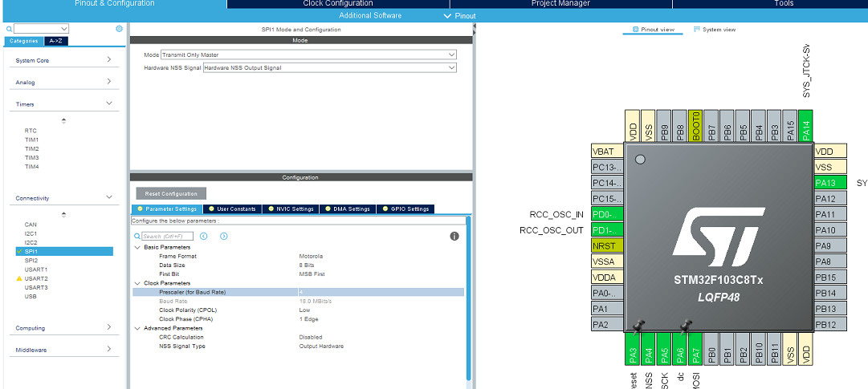Open the Project Manager tab
This screenshot has width=868, height=389.
560,4
